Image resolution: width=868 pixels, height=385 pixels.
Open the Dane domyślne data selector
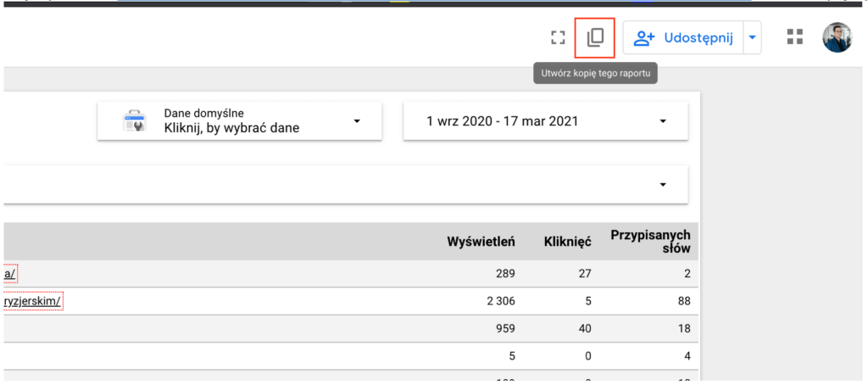[x=240, y=121]
